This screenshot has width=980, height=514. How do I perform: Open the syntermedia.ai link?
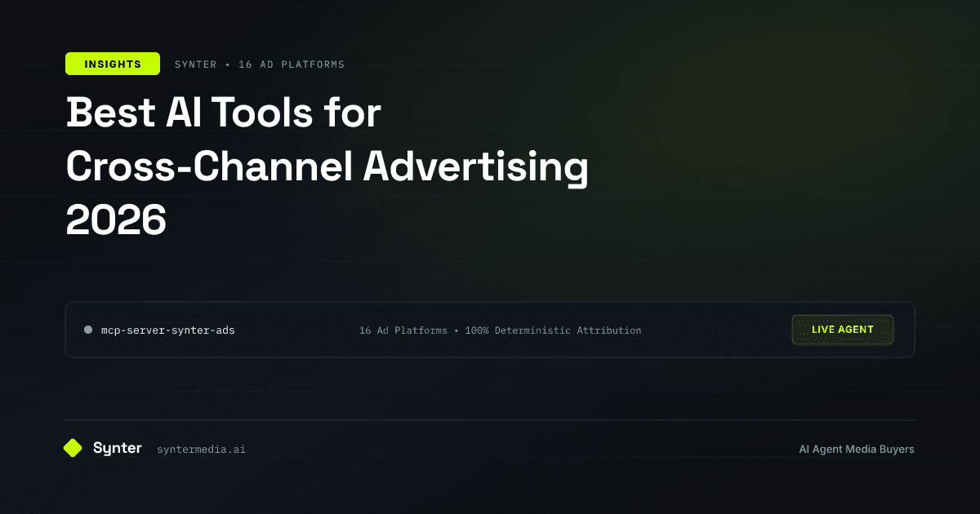[201, 449]
